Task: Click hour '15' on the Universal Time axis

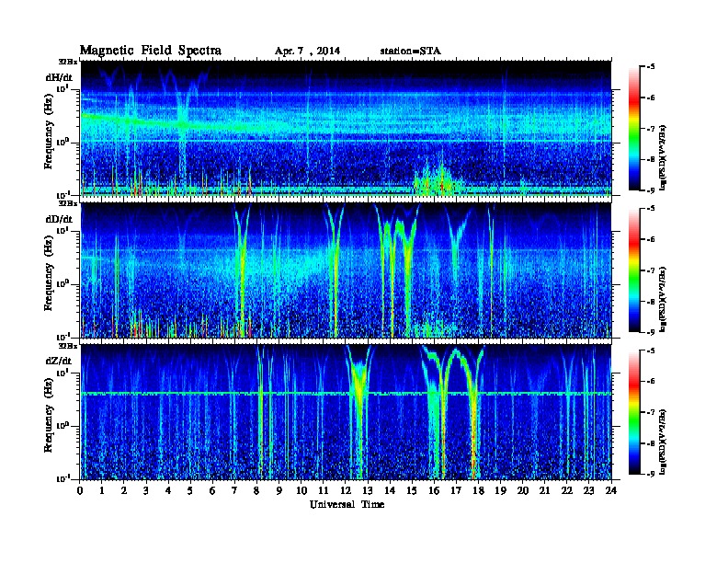Action: (412, 490)
